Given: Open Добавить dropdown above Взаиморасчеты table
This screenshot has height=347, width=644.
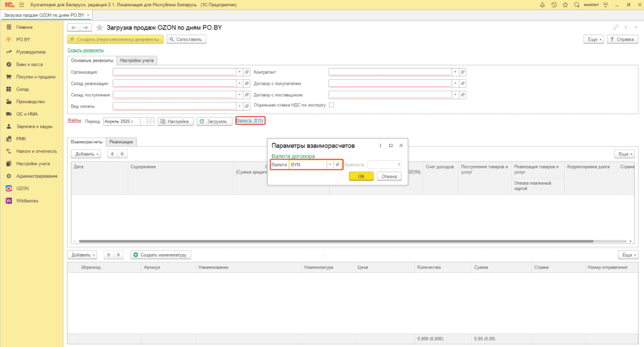Looking at the screenshot, I should [x=86, y=154].
